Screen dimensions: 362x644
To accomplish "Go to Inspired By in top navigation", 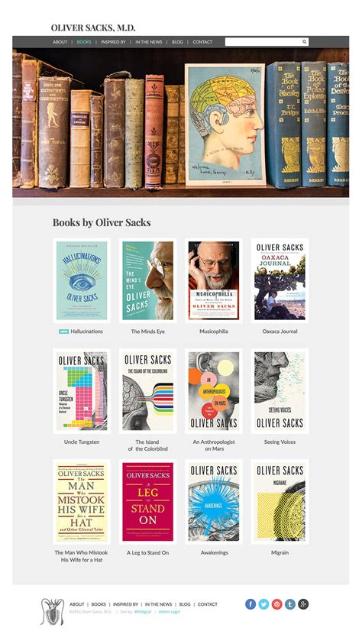I will pos(113,42).
